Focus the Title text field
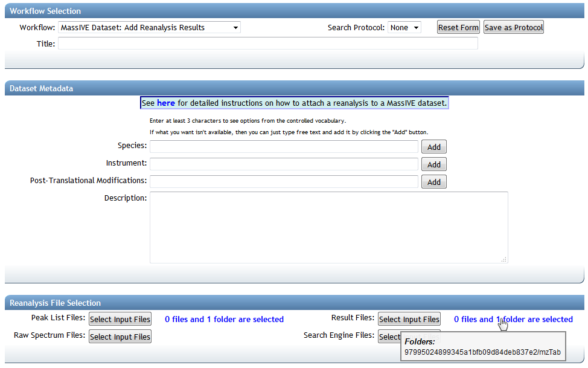The width and height of the screenshot is (588, 368). pos(267,44)
